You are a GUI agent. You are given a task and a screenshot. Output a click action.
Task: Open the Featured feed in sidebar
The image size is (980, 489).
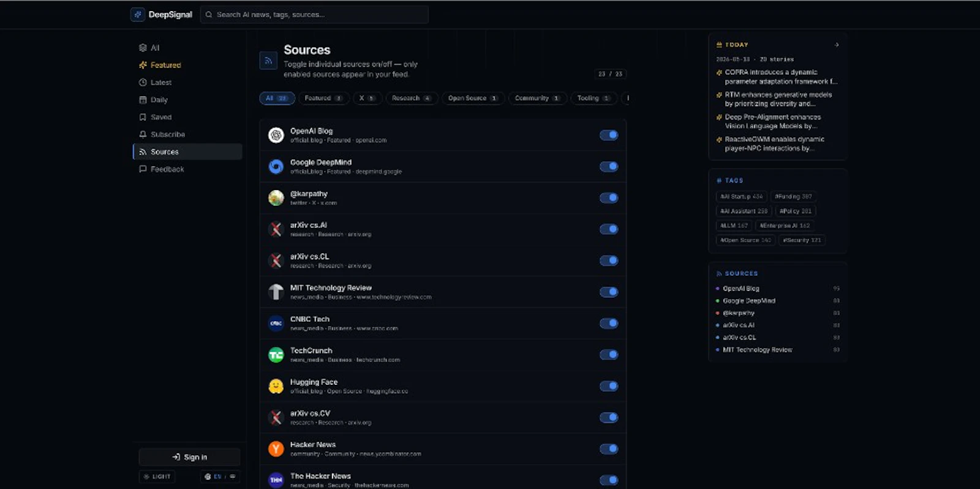[187, 65]
